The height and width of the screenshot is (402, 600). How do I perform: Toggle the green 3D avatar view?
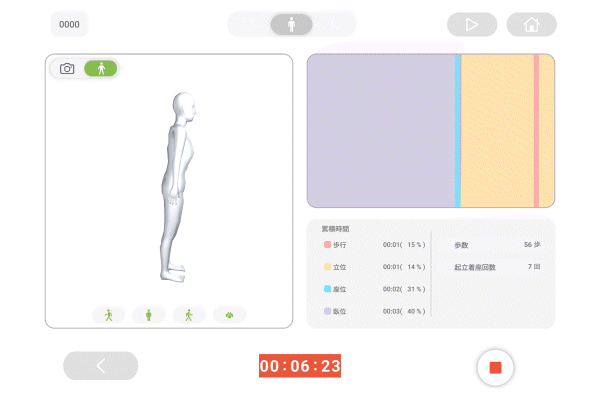click(x=101, y=68)
